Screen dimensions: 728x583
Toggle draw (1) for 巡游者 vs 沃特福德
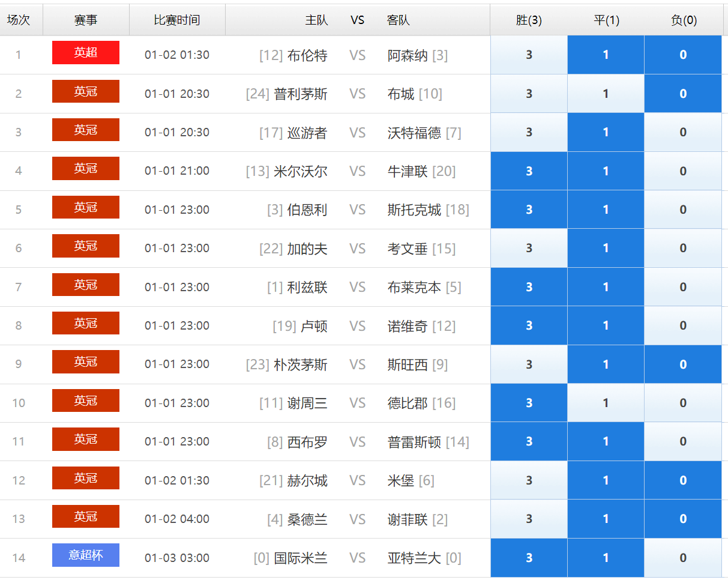[x=606, y=132]
